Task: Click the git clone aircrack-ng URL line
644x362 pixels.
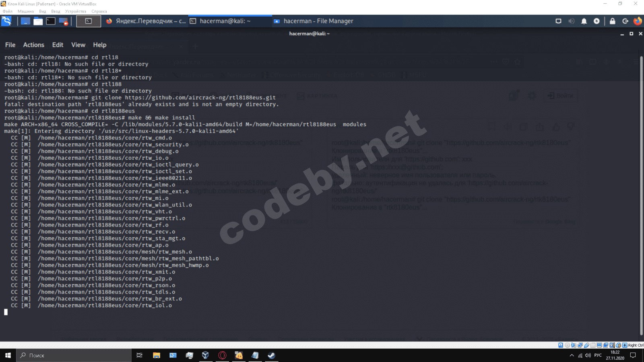Action: [x=140, y=97]
